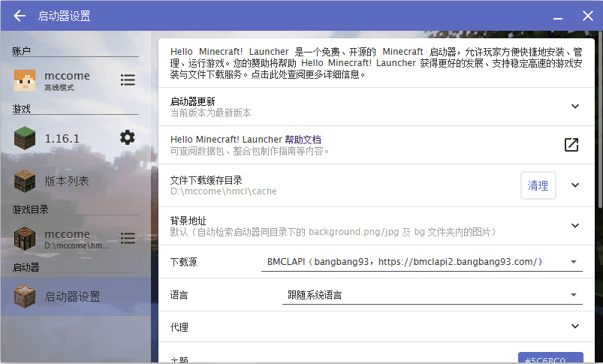Screen dimensions: 603x364
Task: Select 版本列表 in the sidebar
Action: pyautogui.click(x=76, y=181)
